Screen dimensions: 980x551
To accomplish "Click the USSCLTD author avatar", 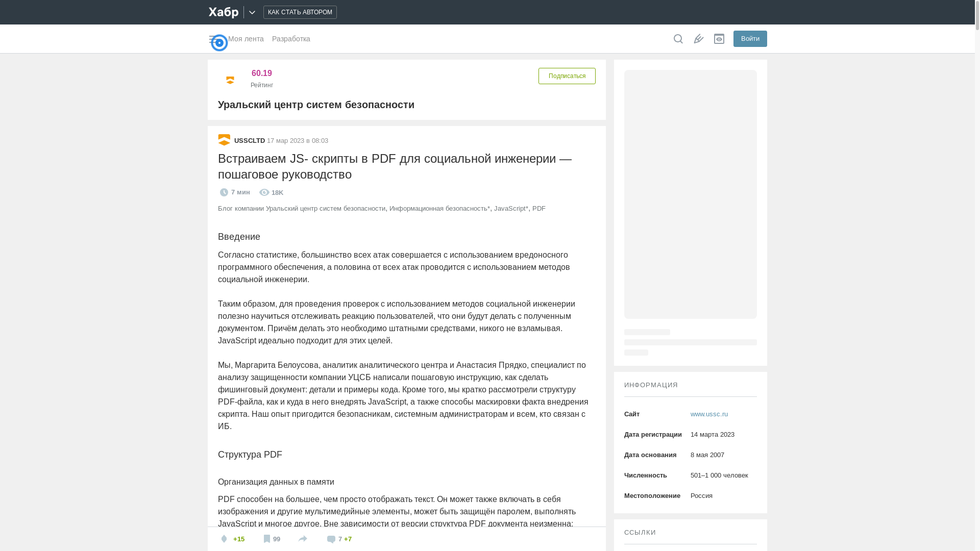I will point(224,140).
